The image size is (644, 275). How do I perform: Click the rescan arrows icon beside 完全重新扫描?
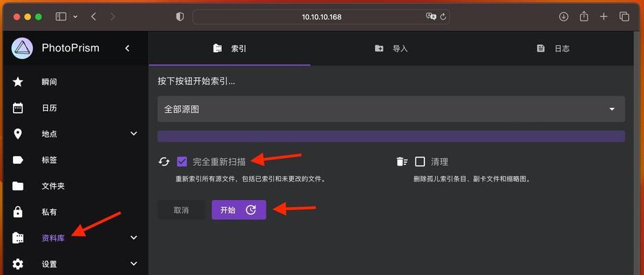(164, 162)
